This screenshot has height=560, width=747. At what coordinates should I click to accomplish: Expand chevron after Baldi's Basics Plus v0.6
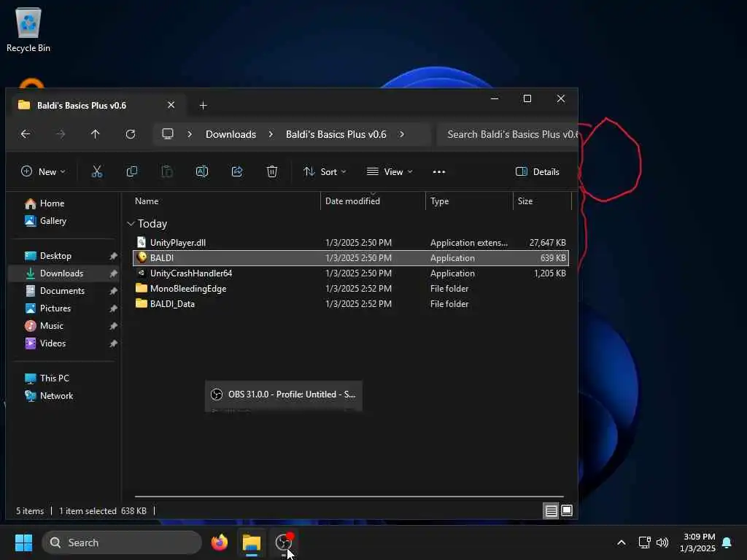402,134
